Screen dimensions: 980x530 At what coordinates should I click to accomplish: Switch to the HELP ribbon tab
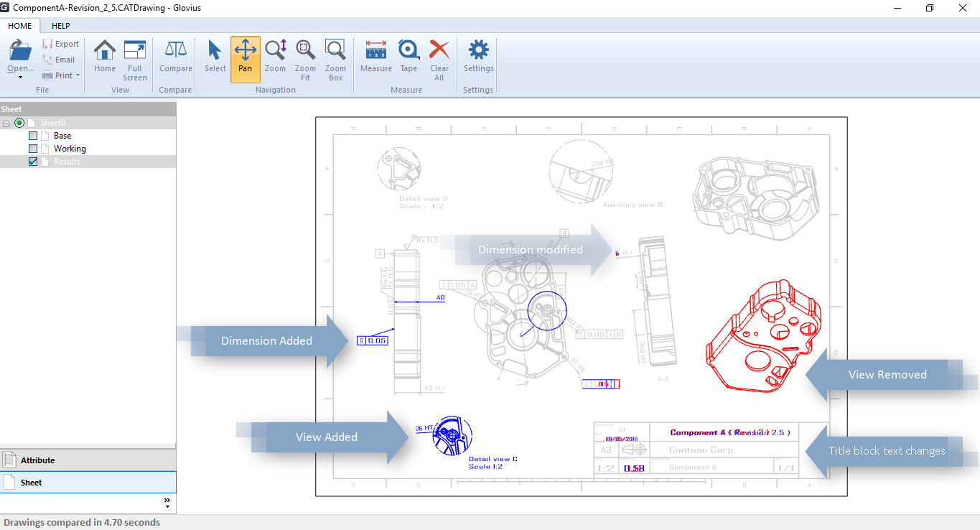[60, 26]
